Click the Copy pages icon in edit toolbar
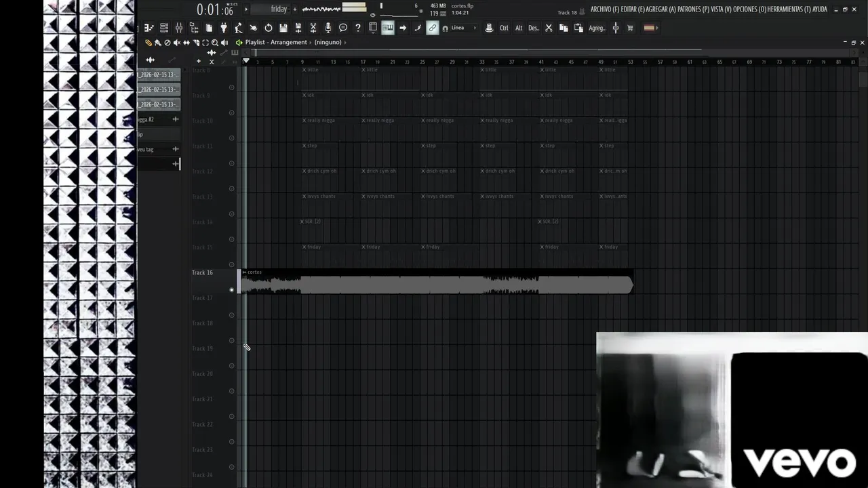Viewport: 868px width, 488px height. tap(564, 28)
